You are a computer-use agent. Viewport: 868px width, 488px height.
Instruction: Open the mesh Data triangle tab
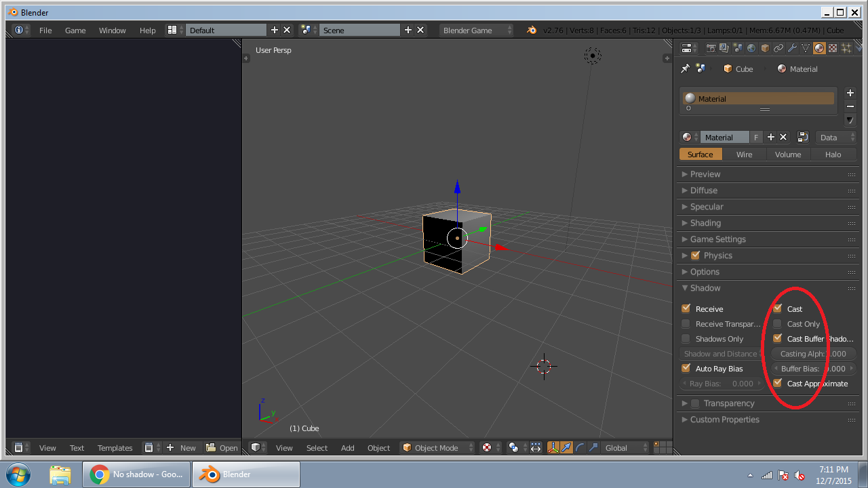[806, 48]
